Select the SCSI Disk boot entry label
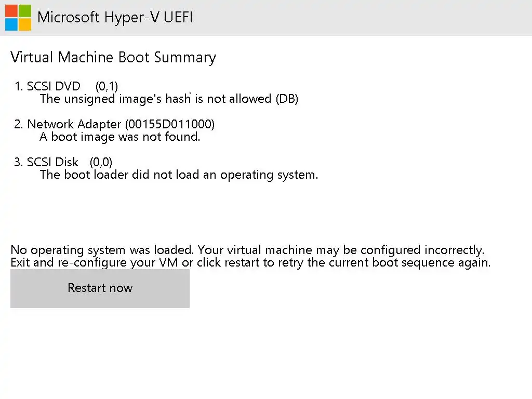The width and height of the screenshot is (532, 399). pyautogui.click(x=52, y=162)
